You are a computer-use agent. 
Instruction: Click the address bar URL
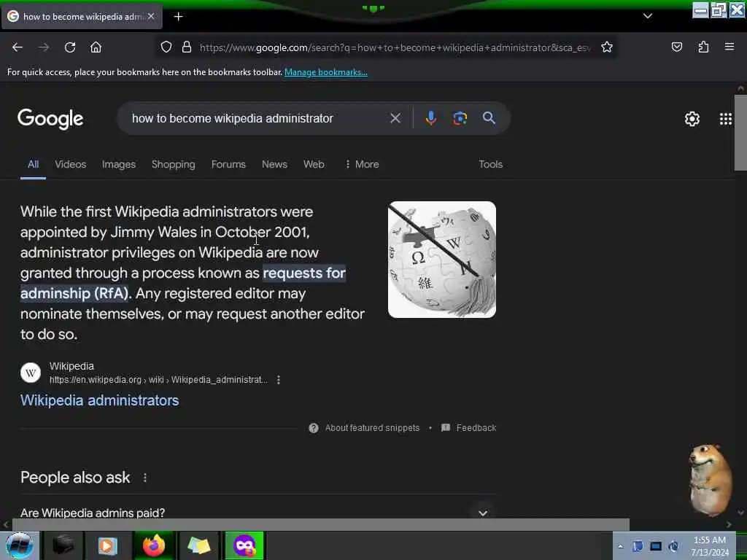(x=395, y=47)
